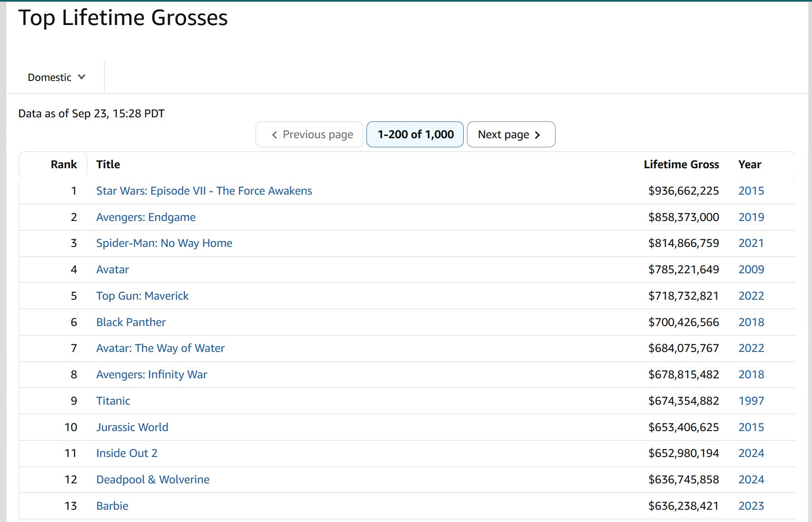This screenshot has width=812, height=522.
Task: Open the Avengers: Endgame title link
Action: (x=146, y=217)
